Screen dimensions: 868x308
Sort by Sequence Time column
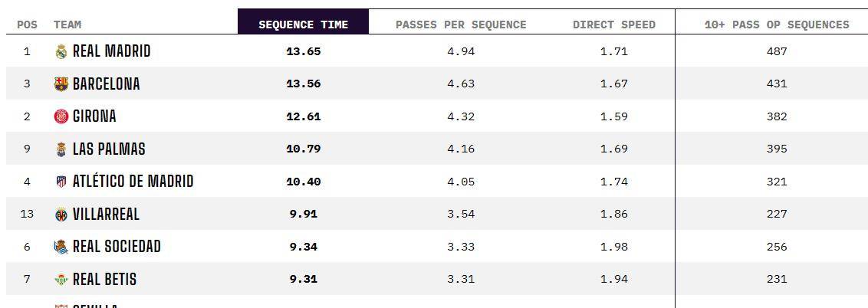tap(303, 25)
